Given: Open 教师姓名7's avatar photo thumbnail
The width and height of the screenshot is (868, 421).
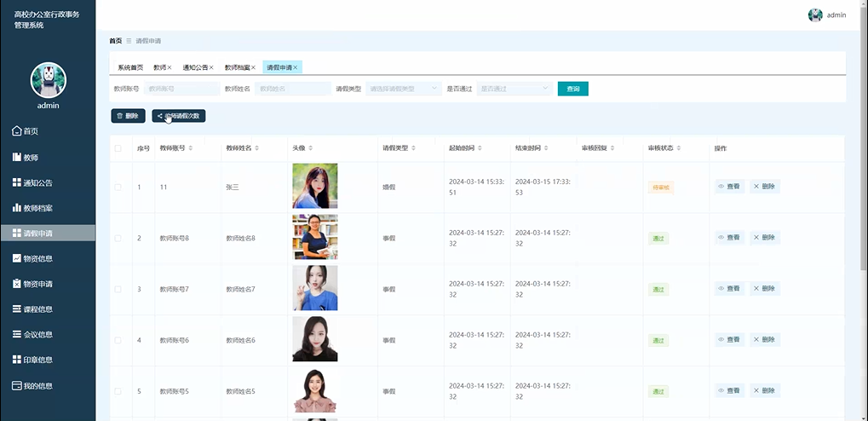Looking at the screenshot, I should coord(315,288).
